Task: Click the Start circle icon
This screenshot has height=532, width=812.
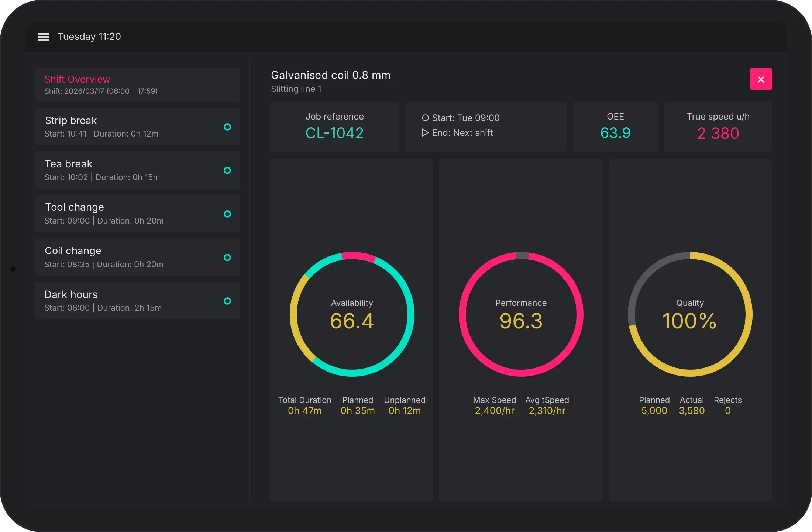Action: coord(425,118)
